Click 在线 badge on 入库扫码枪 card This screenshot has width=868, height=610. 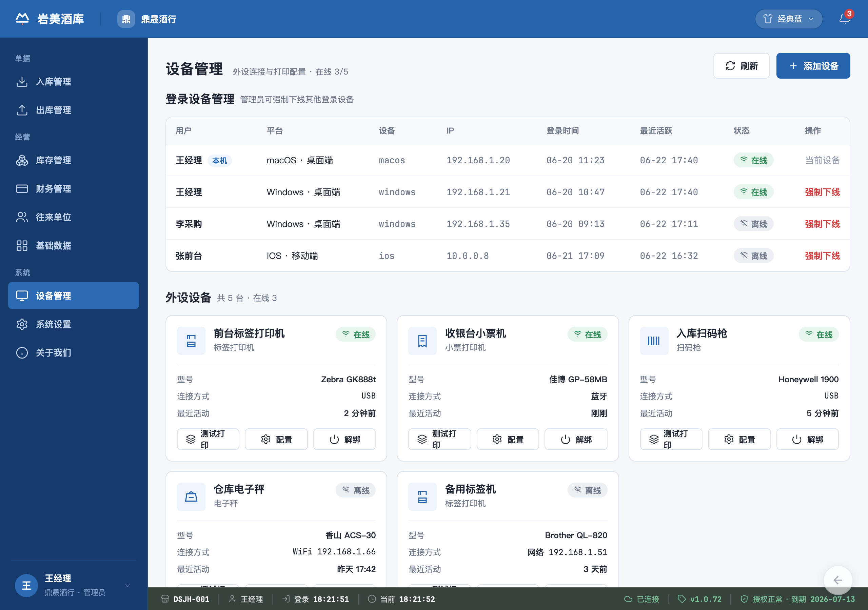[x=818, y=334]
